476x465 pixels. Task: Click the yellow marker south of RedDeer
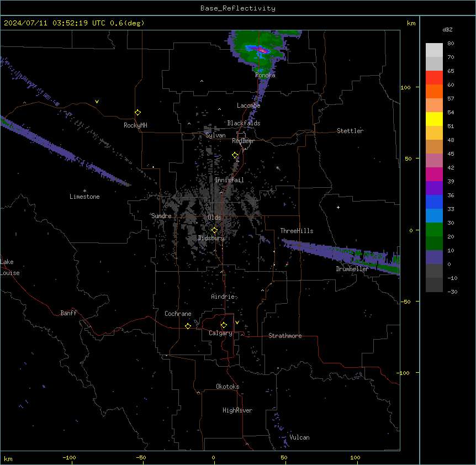click(x=235, y=155)
